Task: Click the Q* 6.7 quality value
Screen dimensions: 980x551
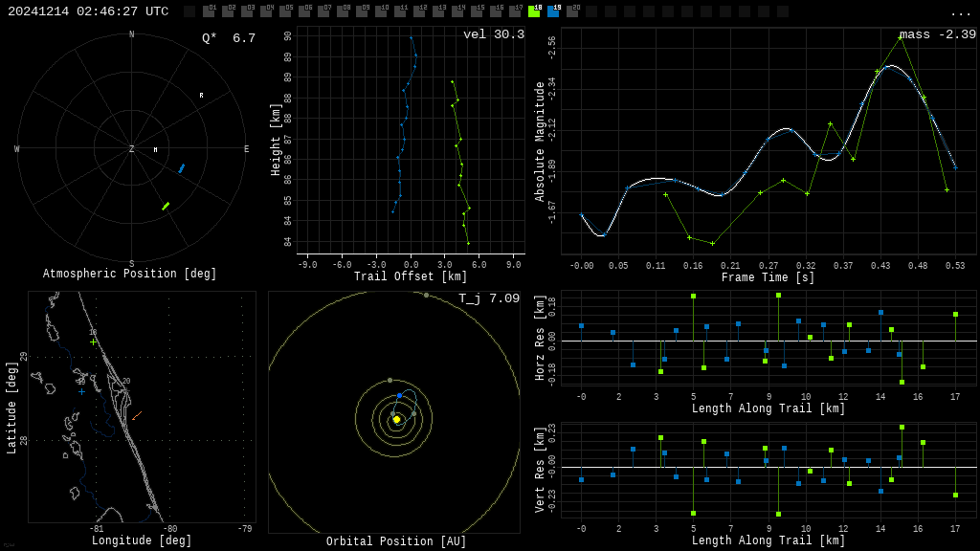Action: click(228, 38)
